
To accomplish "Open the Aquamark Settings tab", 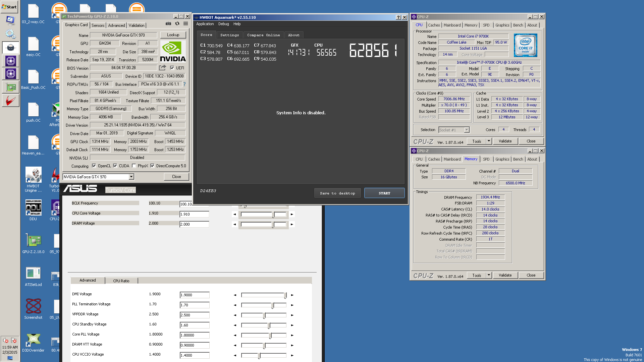I will [230, 35].
